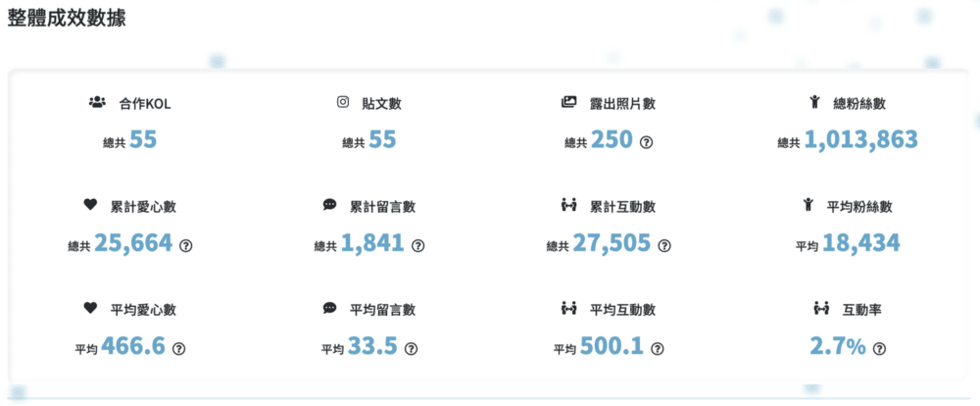Click the heart icon beside 累計愛心數
980x406 pixels.
point(90,205)
